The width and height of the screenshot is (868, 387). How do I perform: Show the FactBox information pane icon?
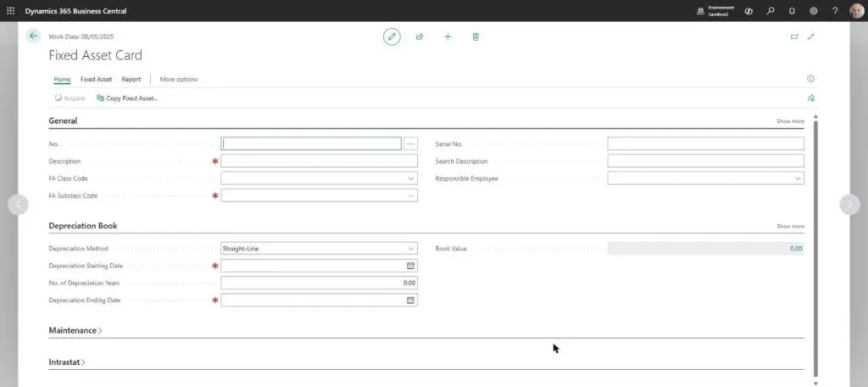[811, 79]
